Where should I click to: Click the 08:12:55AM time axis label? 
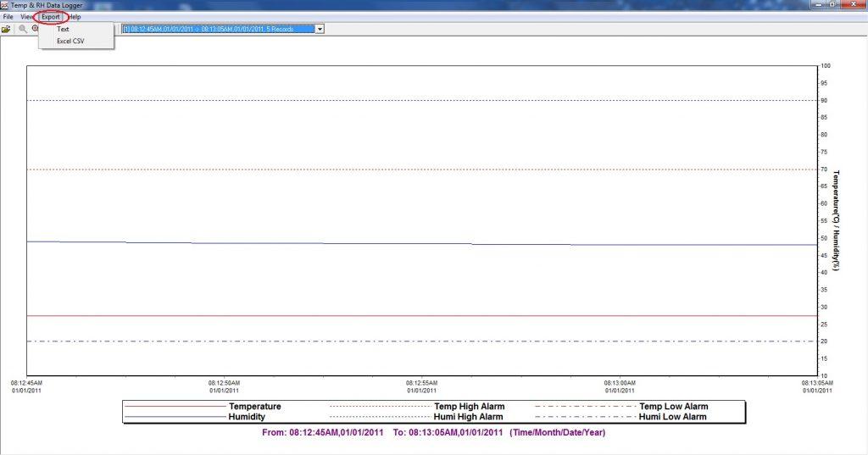[x=421, y=386]
